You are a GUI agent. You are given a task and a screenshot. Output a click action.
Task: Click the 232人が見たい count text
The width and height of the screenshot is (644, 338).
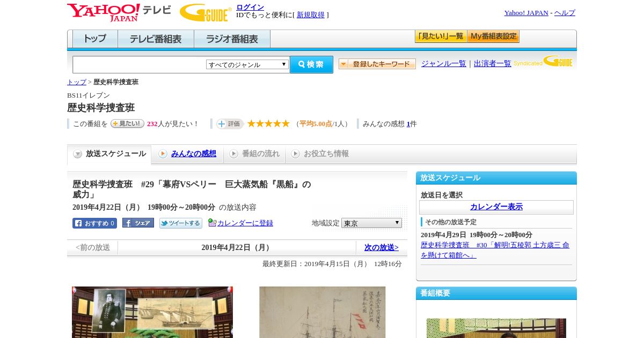[172, 124]
